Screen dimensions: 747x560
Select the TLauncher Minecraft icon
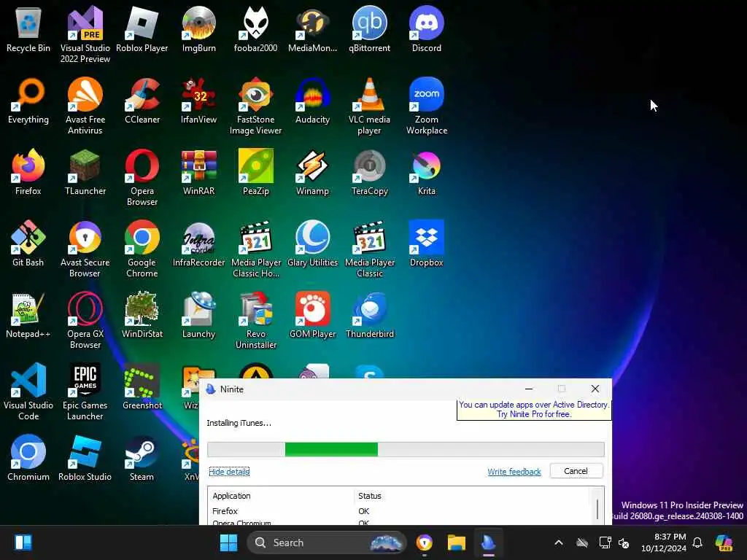pyautogui.click(x=85, y=172)
